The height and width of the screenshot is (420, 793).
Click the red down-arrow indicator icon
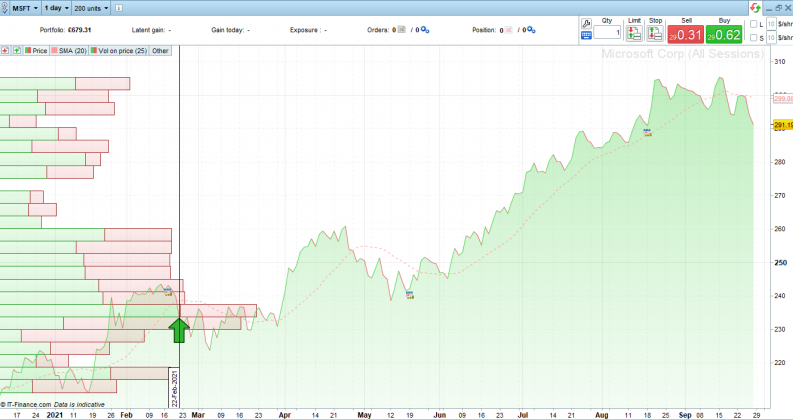click(x=5, y=51)
